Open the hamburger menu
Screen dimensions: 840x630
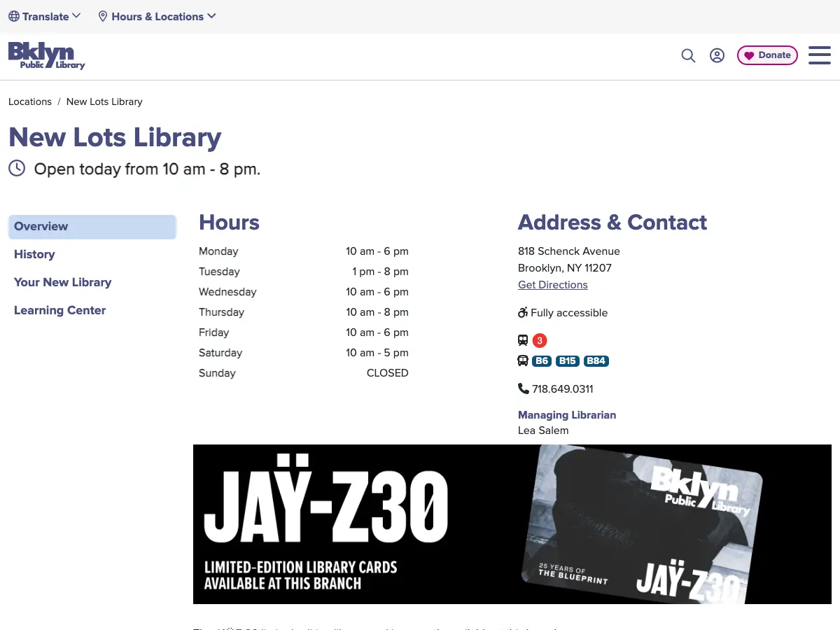[820, 55]
